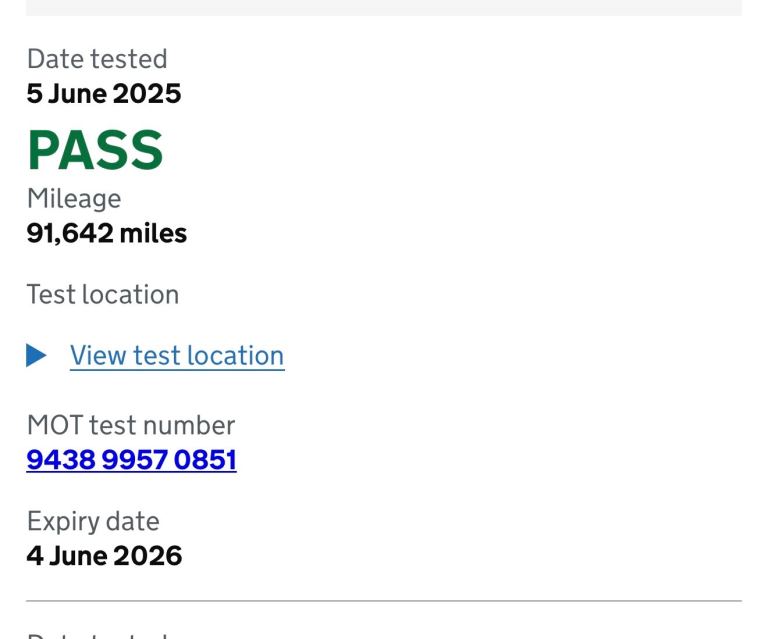Click the Test location heading
This screenshot has height=639, width=768.
(x=102, y=295)
